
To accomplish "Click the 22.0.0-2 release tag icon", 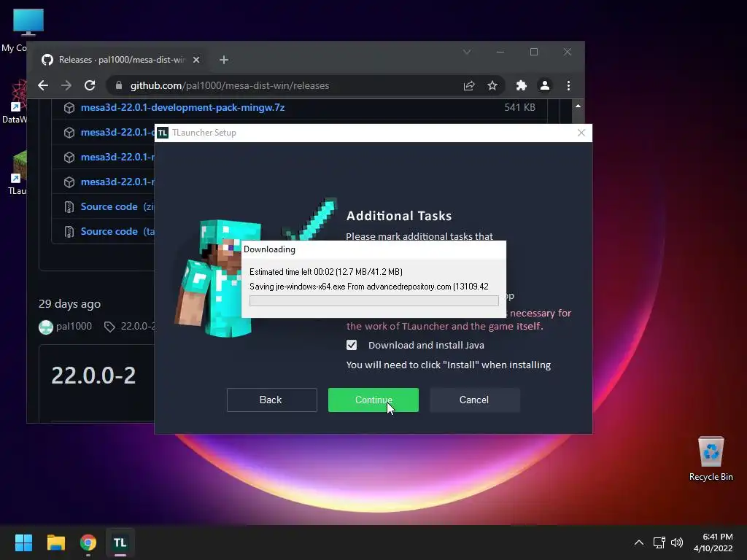I will coord(109,327).
